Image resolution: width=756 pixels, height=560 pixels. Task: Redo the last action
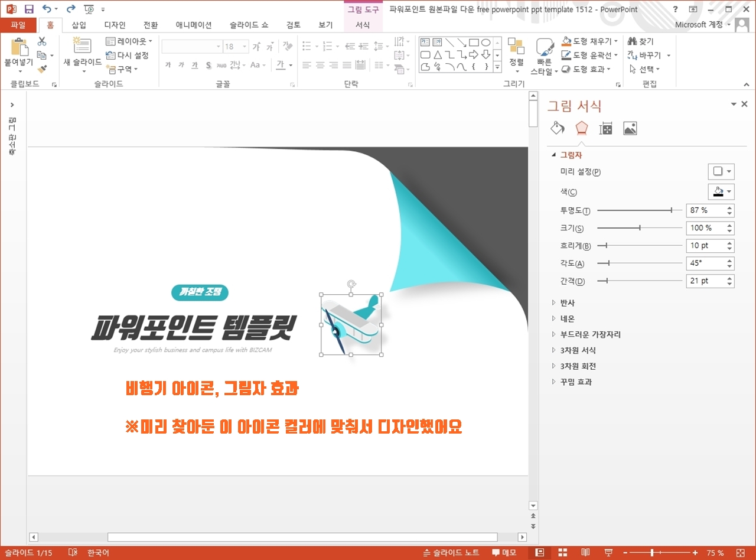click(x=71, y=9)
